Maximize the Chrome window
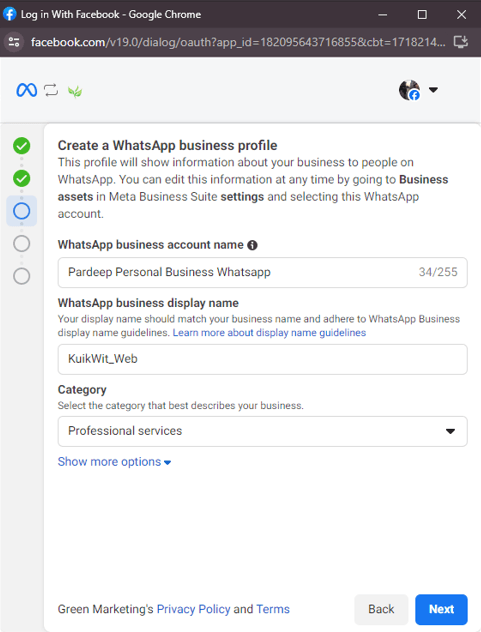This screenshot has height=632, width=481. point(422,15)
